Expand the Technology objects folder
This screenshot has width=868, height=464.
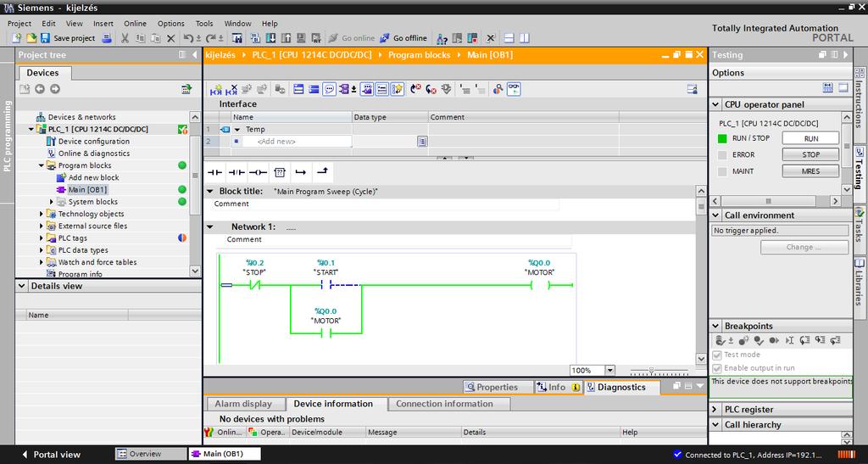(x=41, y=214)
